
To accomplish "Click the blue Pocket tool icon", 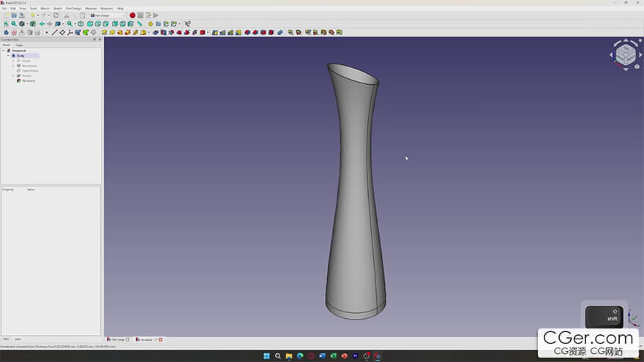I will point(156,32).
